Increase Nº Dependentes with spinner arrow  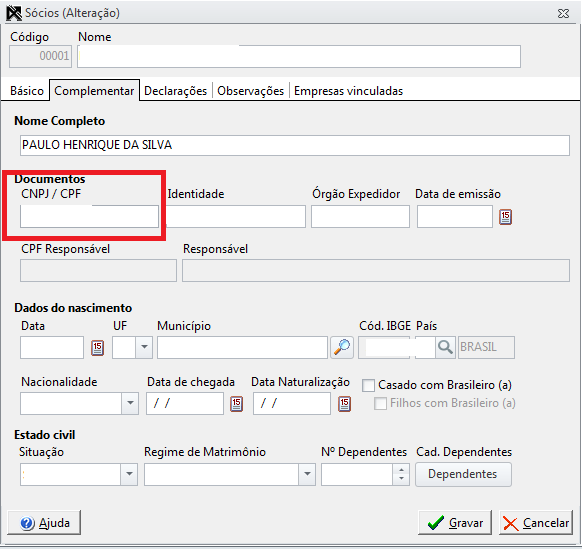401,469
